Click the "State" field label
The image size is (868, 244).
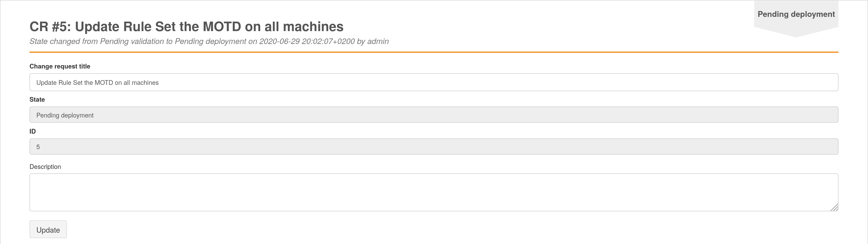click(x=37, y=99)
